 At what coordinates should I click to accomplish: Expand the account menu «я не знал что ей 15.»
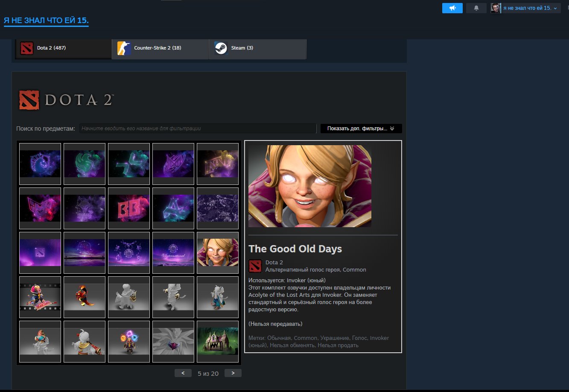click(530, 8)
